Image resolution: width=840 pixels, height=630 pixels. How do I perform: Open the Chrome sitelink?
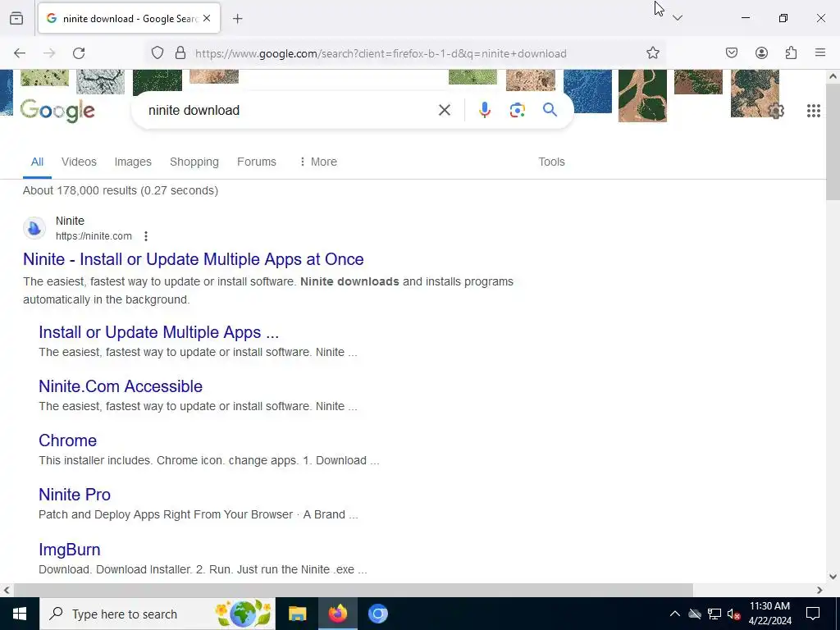point(67,441)
